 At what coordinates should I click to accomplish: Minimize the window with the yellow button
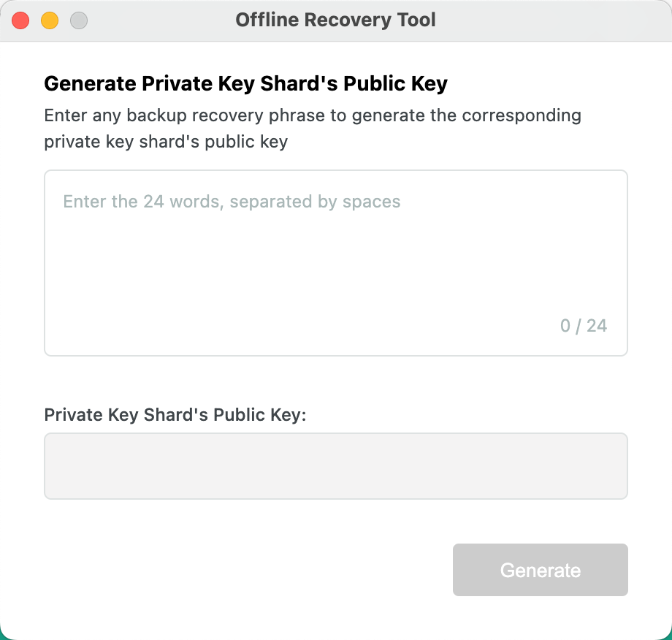[50, 20]
